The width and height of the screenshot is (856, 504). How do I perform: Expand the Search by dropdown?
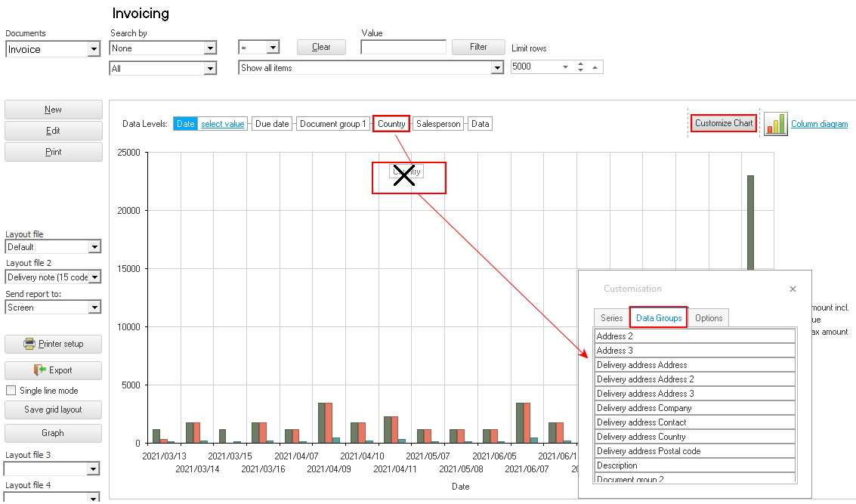point(210,48)
